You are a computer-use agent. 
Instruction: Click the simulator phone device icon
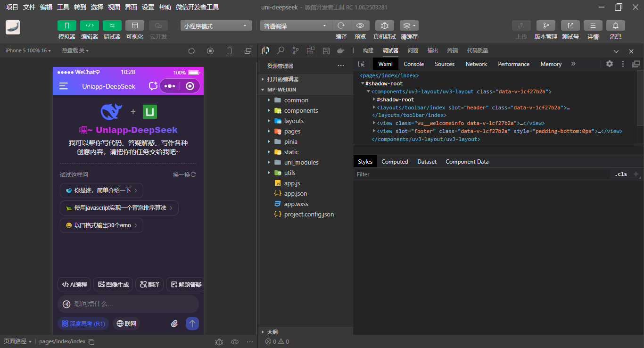pos(229,51)
